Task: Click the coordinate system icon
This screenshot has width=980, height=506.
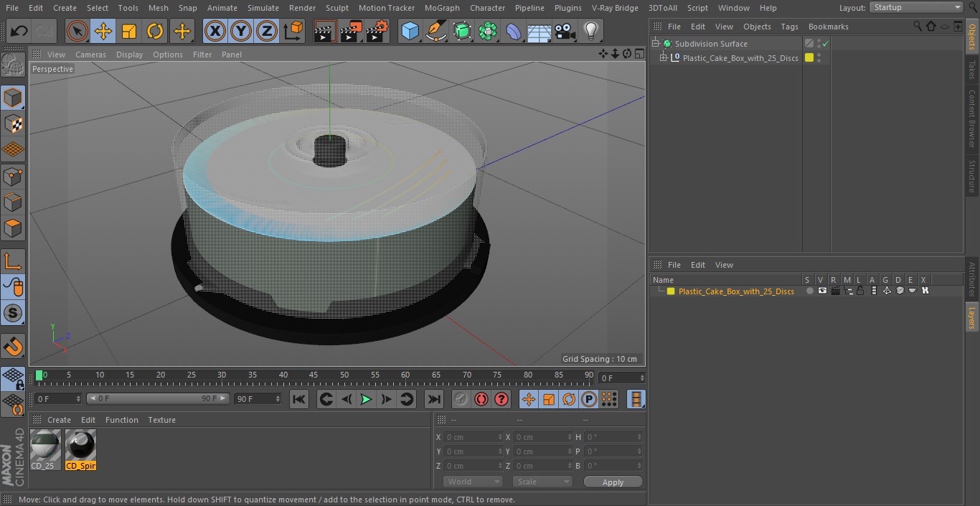Action: (293, 31)
